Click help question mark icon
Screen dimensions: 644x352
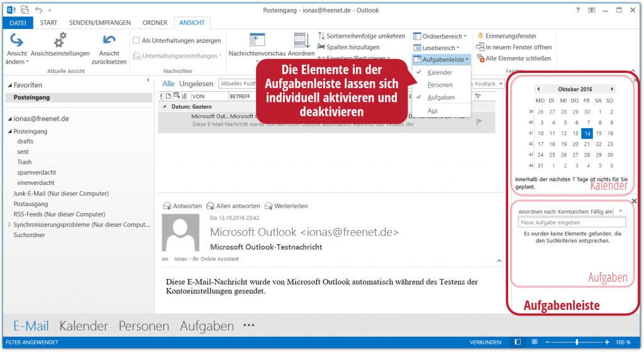[578, 10]
